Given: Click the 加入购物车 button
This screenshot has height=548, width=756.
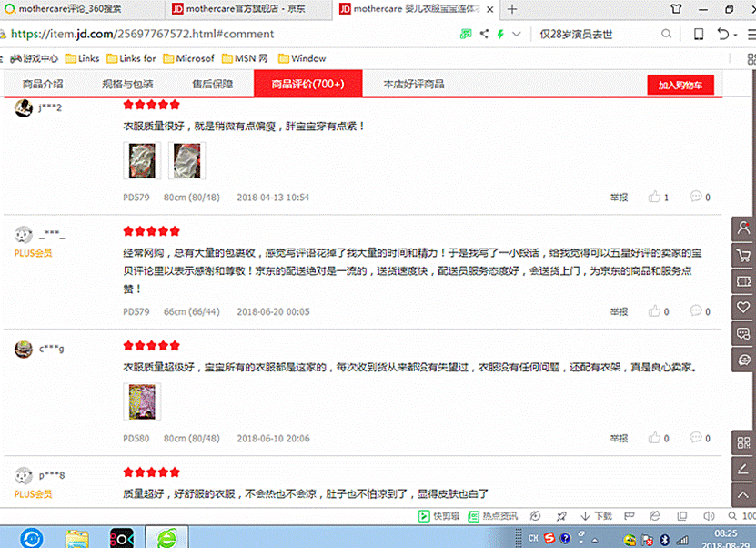Looking at the screenshot, I should pyautogui.click(x=680, y=85).
